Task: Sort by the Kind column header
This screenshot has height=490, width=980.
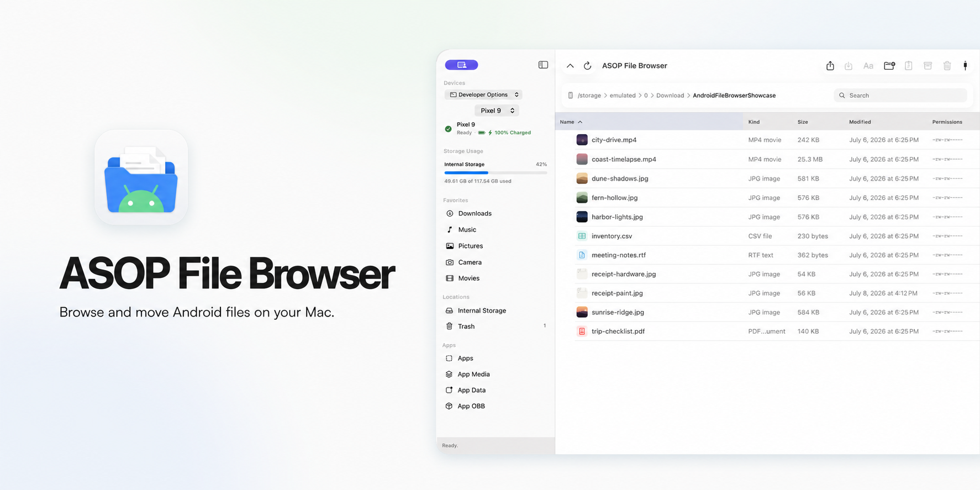Action: 754,122
